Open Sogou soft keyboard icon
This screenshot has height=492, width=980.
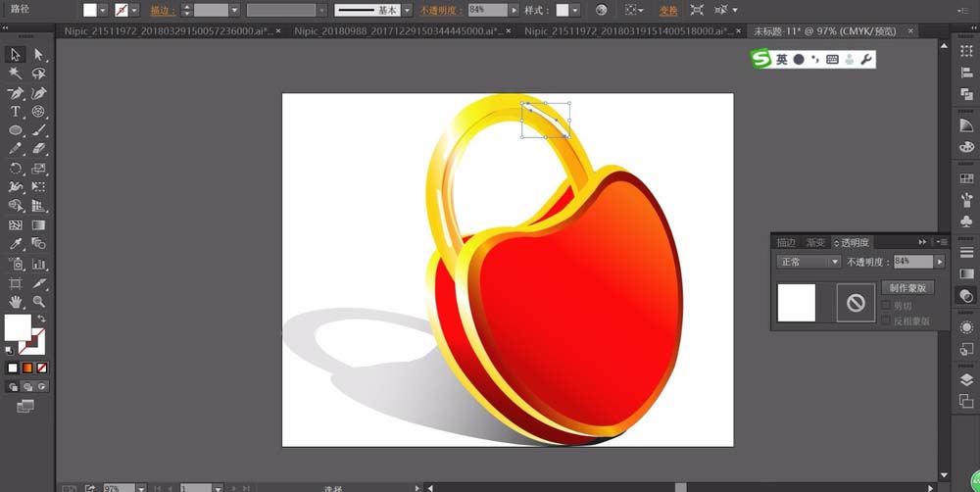[832, 60]
